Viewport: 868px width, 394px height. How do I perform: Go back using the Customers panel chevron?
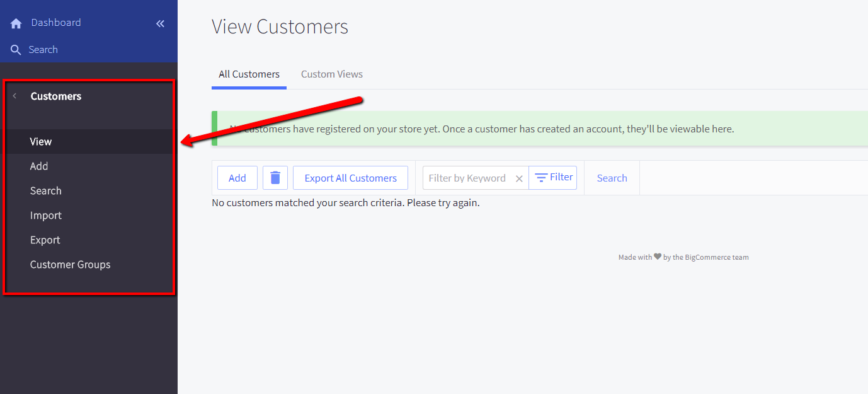[x=13, y=96]
